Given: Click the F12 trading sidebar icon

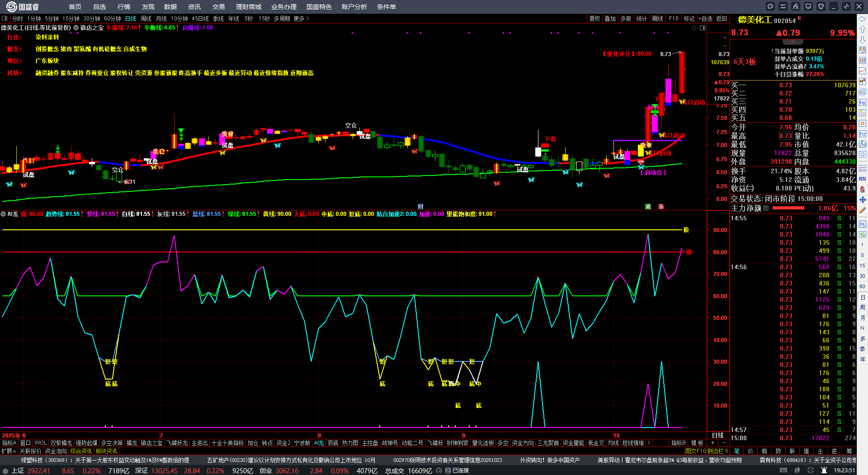Looking at the screenshot, I should (863, 134).
